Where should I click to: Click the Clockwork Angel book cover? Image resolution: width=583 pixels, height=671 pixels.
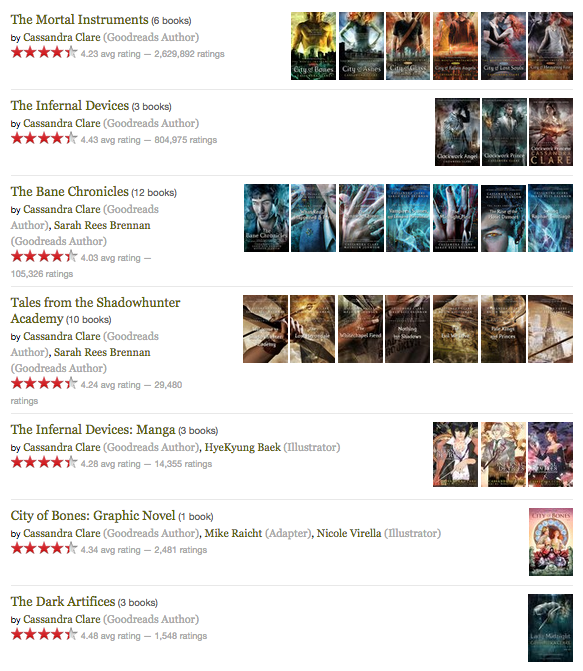click(457, 132)
